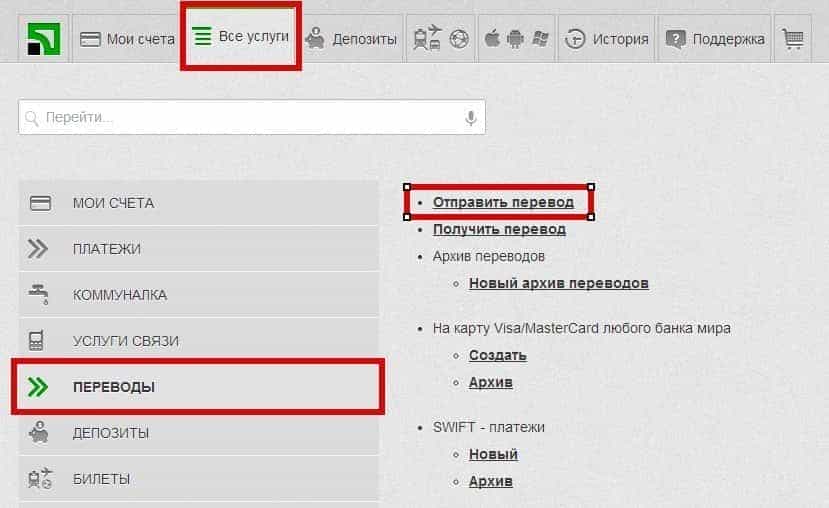Viewport: 829px width, 508px height.
Task: Select the phone icon beside Услуги связи
Action: 38,341
